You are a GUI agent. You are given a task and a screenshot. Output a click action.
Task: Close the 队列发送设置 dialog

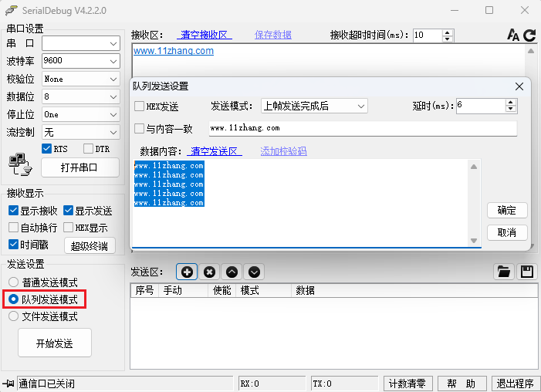[x=519, y=86]
